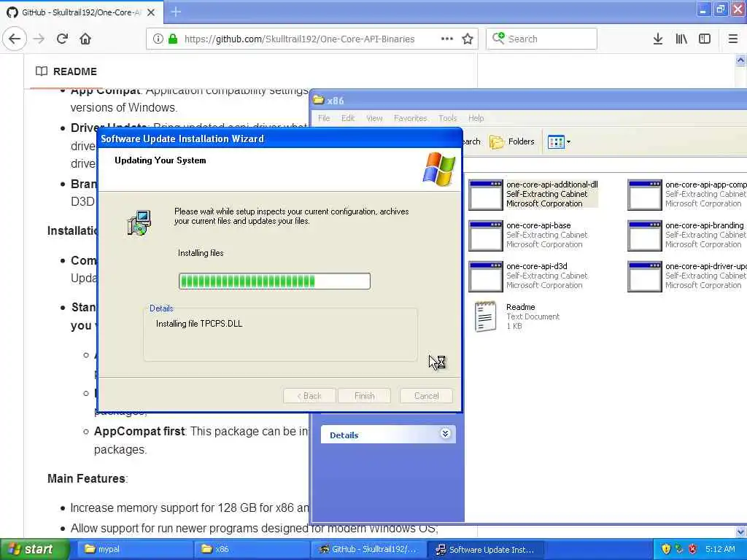Click the installation progress bar
This screenshot has width=747, height=560.
tap(274, 281)
